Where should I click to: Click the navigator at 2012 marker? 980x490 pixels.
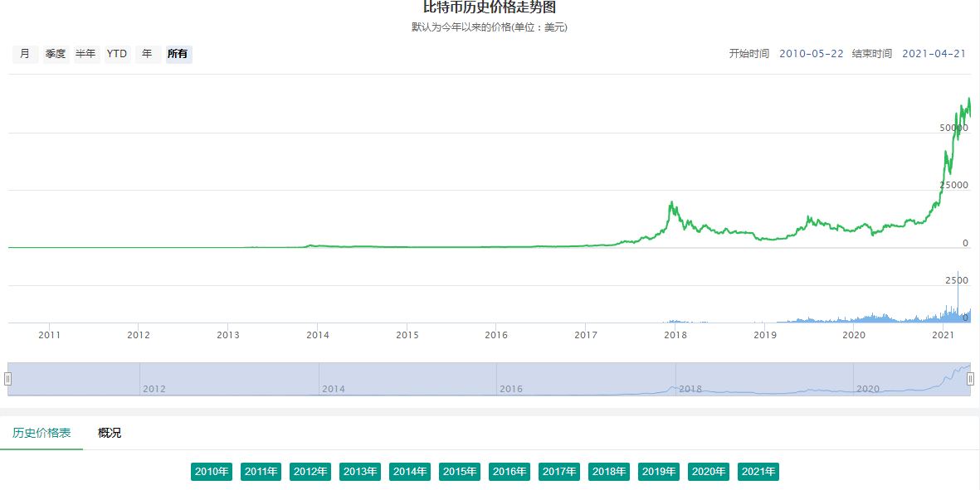pos(154,389)
